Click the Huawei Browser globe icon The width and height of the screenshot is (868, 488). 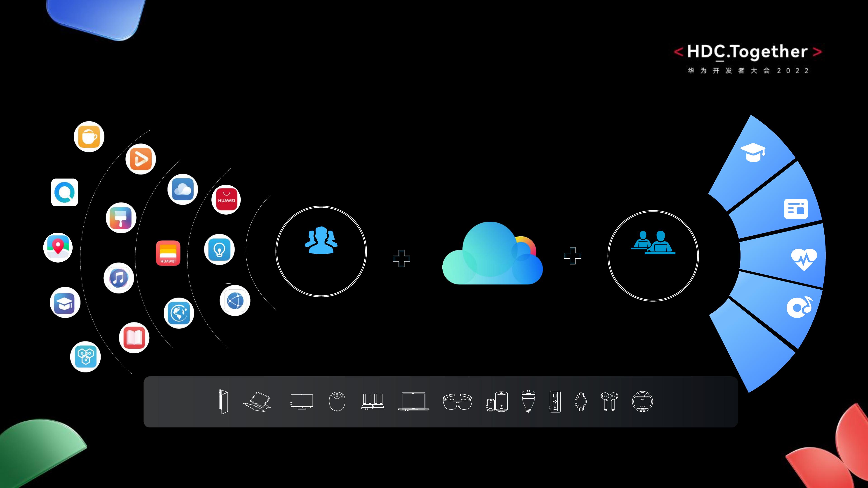point(235,300)
